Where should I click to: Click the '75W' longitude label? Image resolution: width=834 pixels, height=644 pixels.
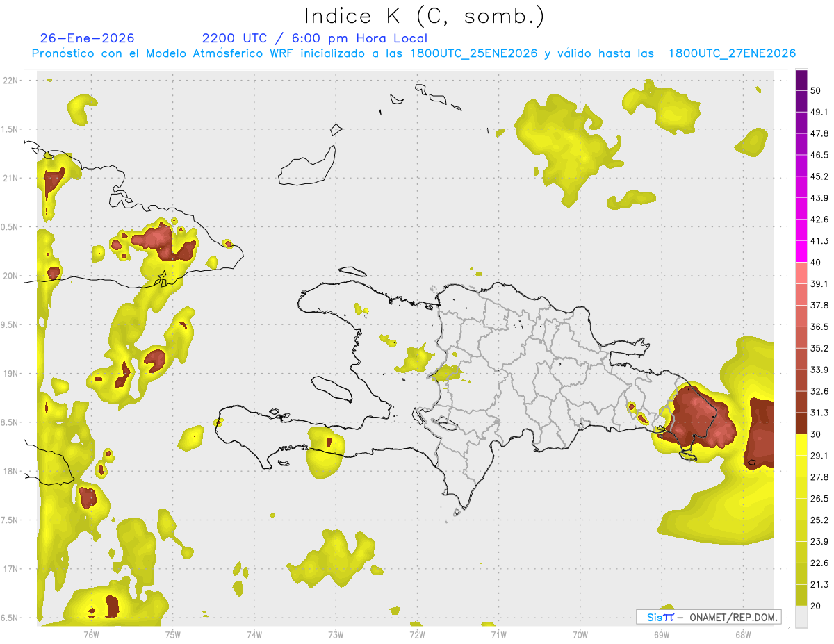tap(172, 634)
